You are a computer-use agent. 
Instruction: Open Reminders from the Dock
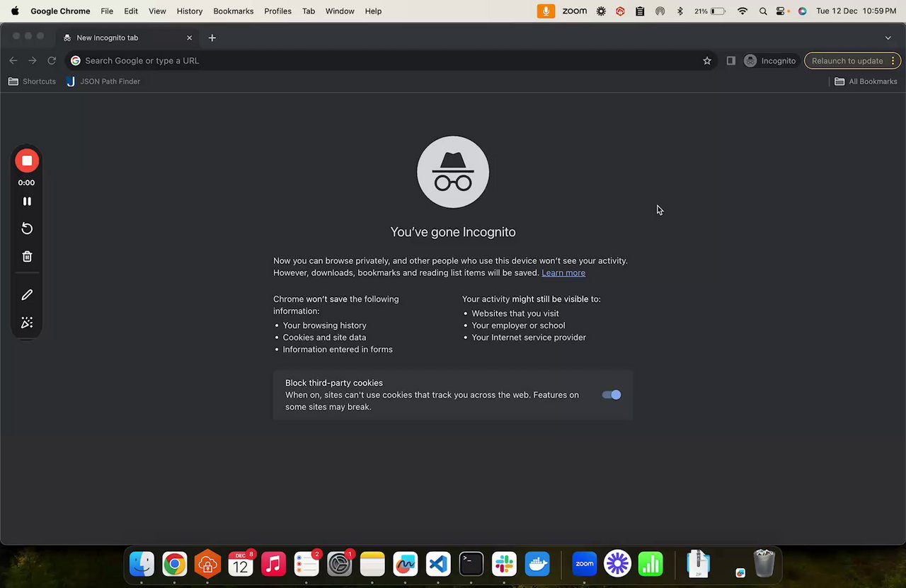(x=306, y=564)
